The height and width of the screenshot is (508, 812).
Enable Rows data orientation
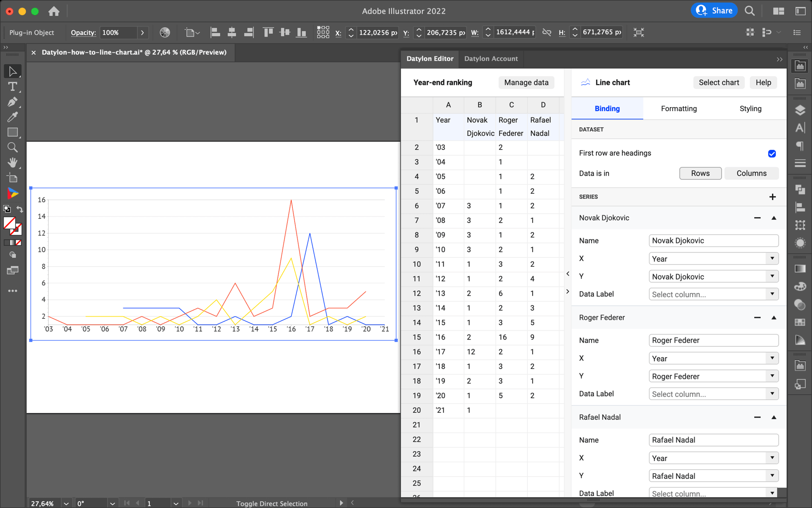[700, 173]
